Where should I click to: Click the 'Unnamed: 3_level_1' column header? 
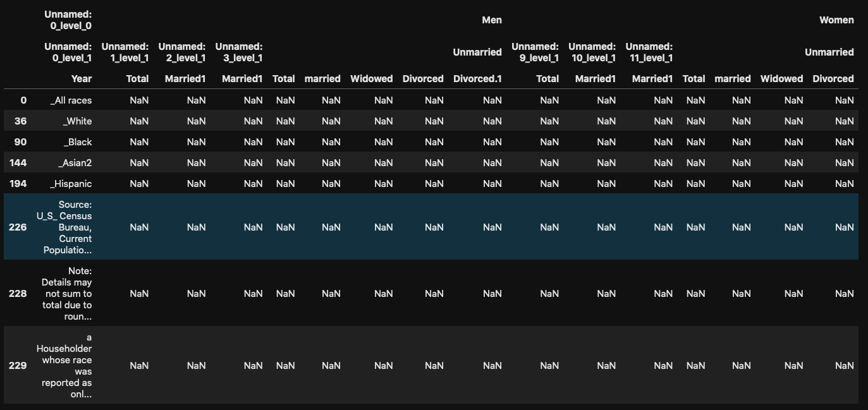point(239,52)
